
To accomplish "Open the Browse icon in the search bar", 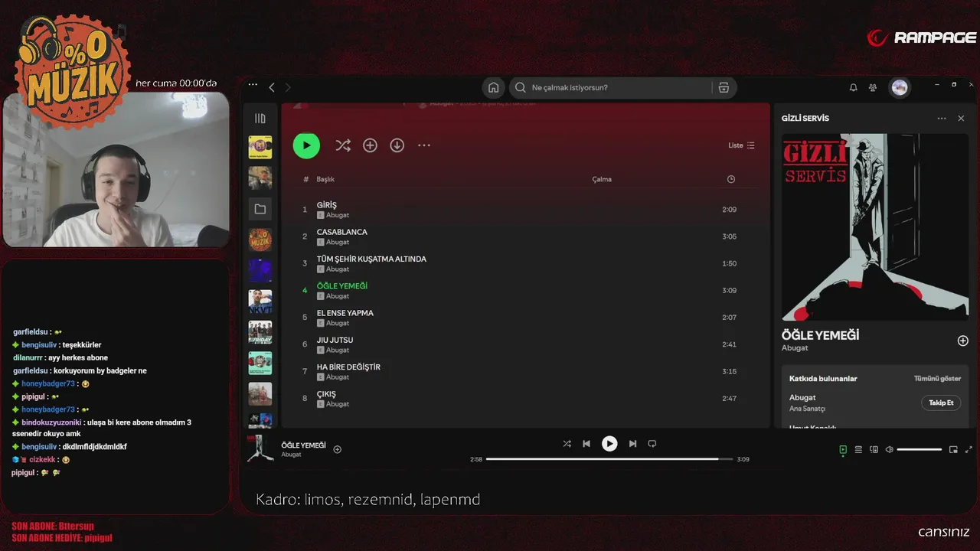I will (724, 87).
